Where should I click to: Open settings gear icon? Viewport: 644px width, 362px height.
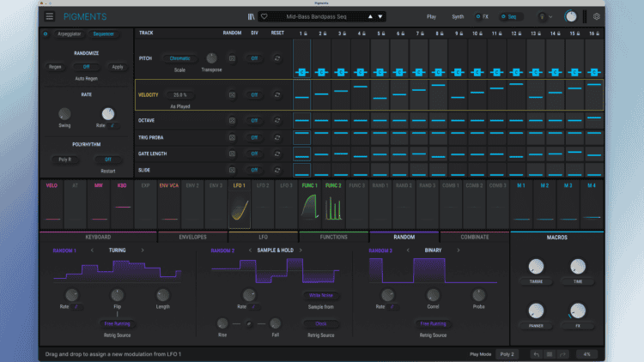point(597,16)
